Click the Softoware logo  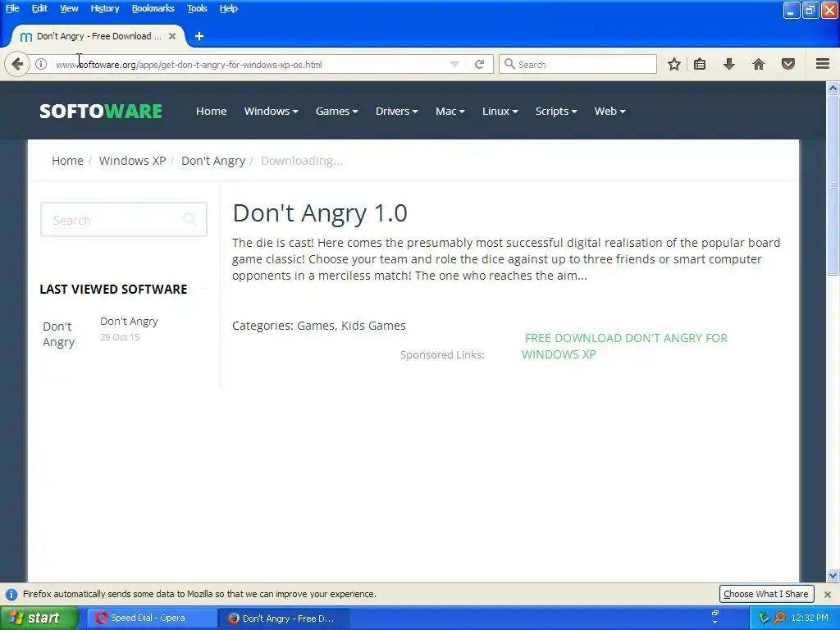point(101,111)
